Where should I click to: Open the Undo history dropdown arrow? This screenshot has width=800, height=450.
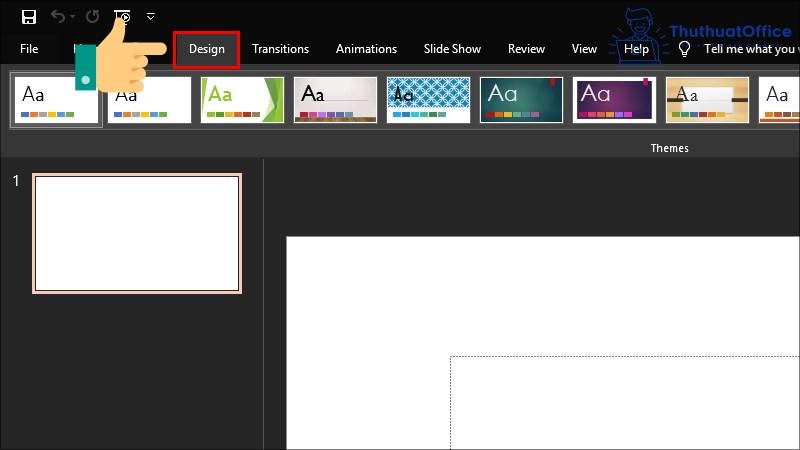72,17
